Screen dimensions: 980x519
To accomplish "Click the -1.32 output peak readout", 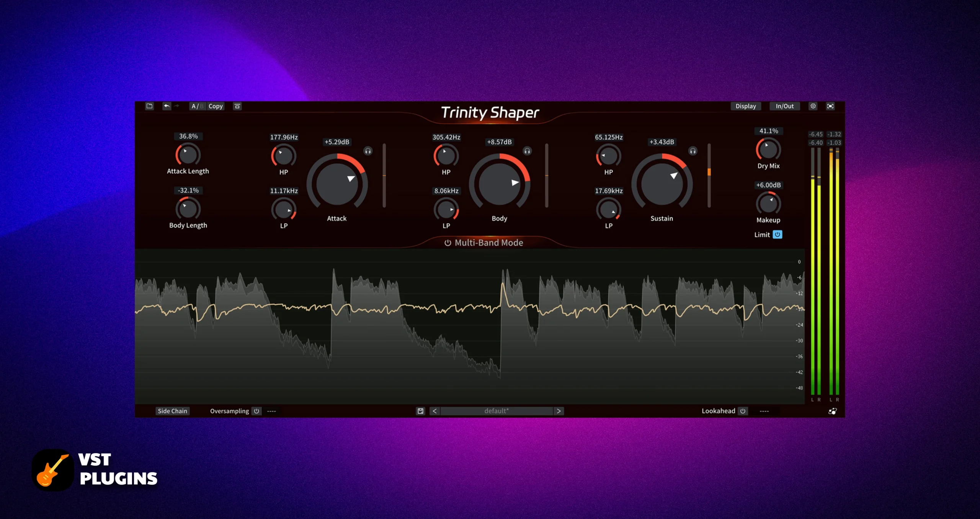I will click(834, 134).
